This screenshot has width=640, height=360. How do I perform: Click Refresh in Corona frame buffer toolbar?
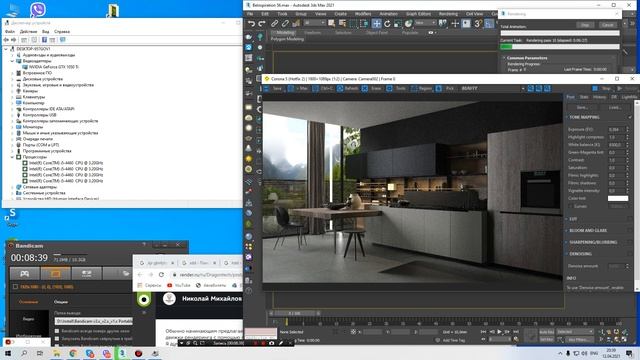coord(348,88)
